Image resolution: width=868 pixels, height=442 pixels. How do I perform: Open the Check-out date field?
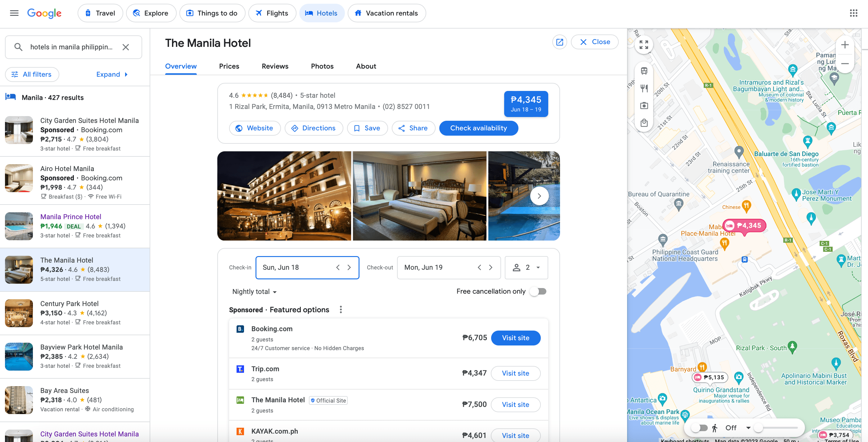point(449,268)
